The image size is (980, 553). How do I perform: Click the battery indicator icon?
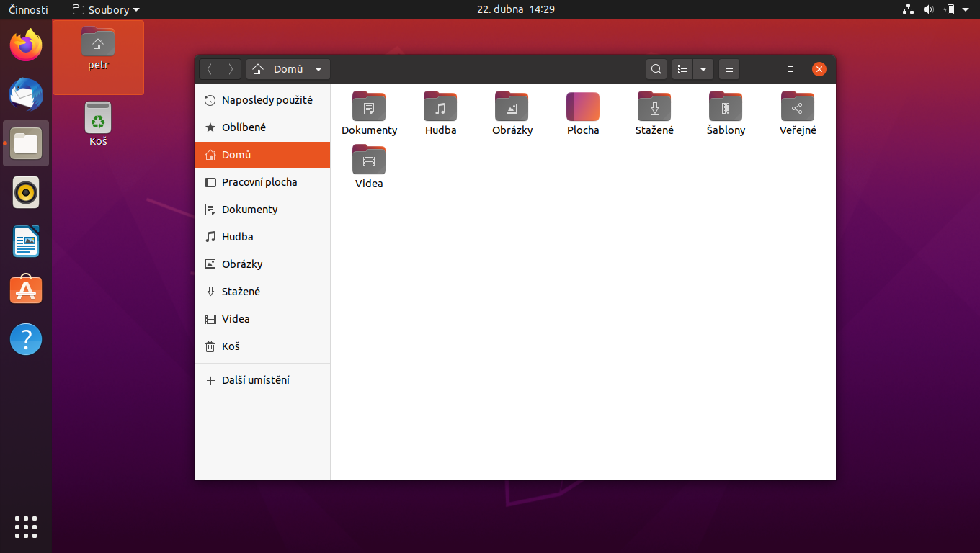[x=950, y=9]
